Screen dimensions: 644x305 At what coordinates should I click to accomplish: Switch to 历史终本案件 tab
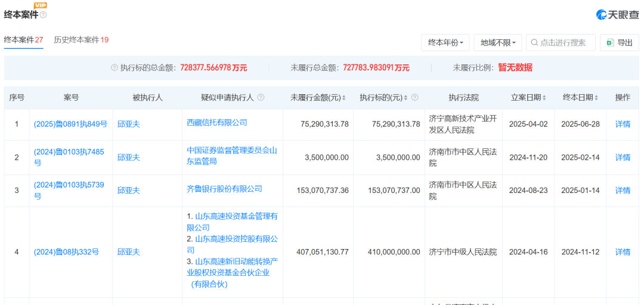pyautogui.click(x=81, y=40)
